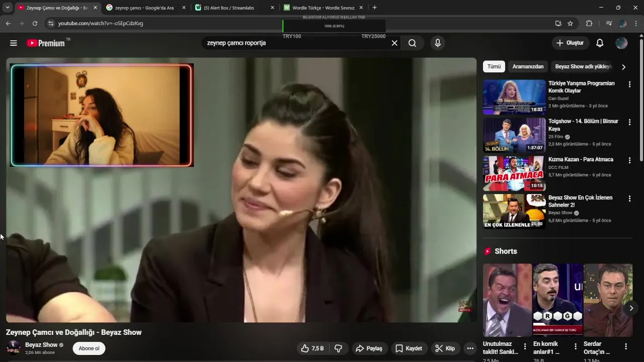Clear the search box with X icon
The width and height of the screenshot is (644, 362).
pos(394,43)
